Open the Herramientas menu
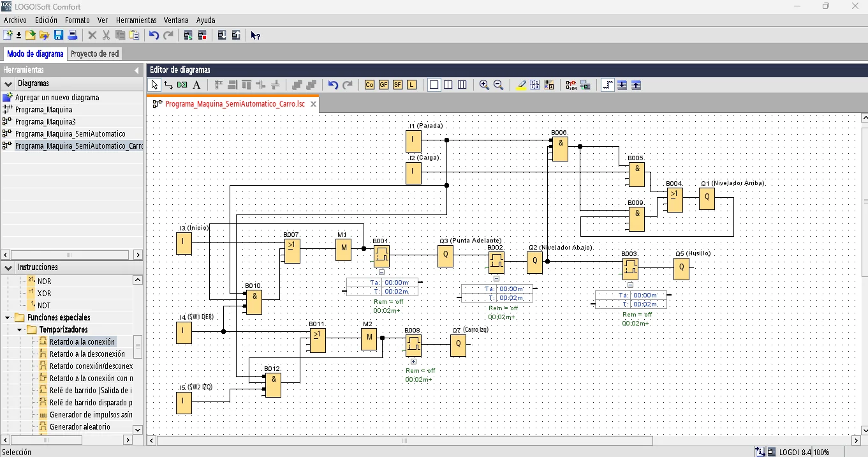The width and height of the screenshot is (868, 457). pyautogui.click(x=136, y=20)
